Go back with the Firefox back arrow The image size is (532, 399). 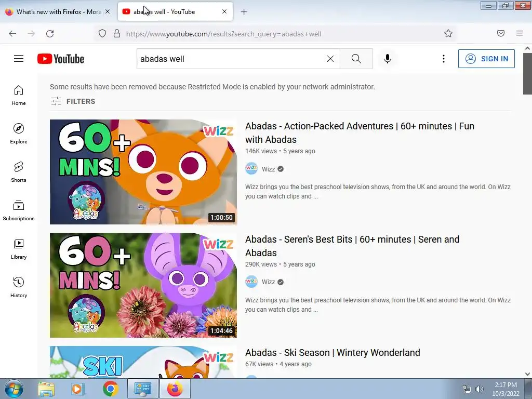point(12,34)
